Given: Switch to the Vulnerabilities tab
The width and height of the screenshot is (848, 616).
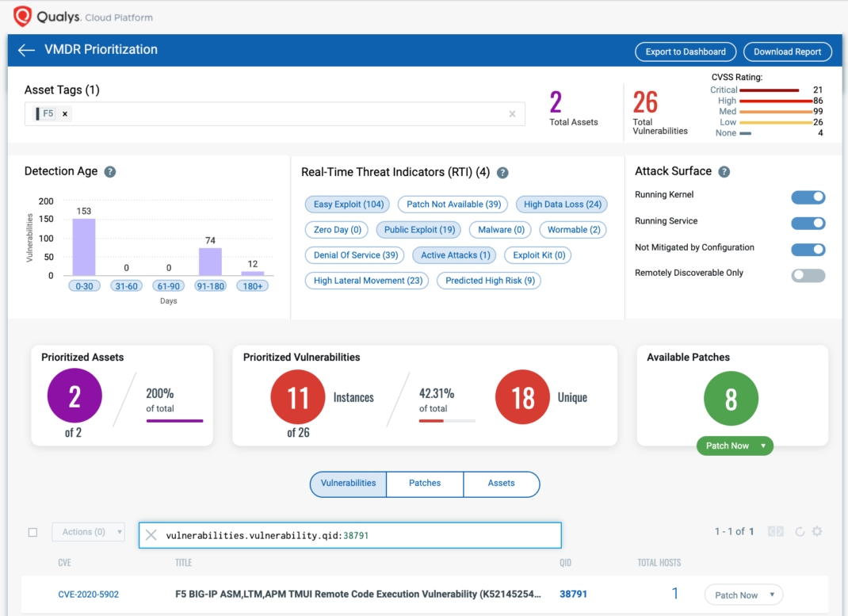Looking at the screenshot, I should (x=348, y=484).
